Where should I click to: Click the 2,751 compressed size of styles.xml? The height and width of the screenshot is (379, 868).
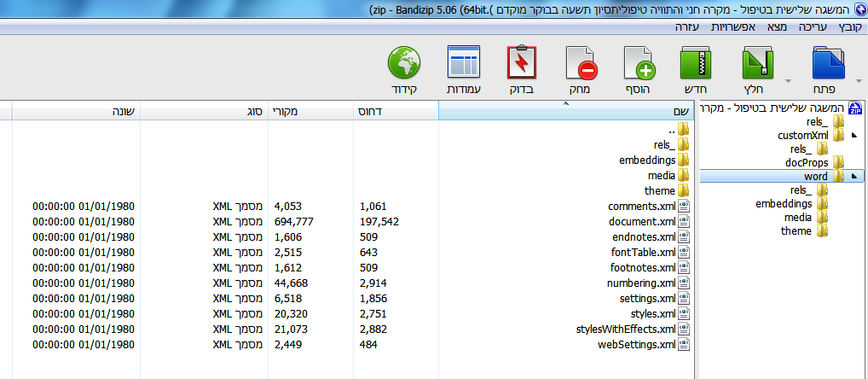[373, 314]
